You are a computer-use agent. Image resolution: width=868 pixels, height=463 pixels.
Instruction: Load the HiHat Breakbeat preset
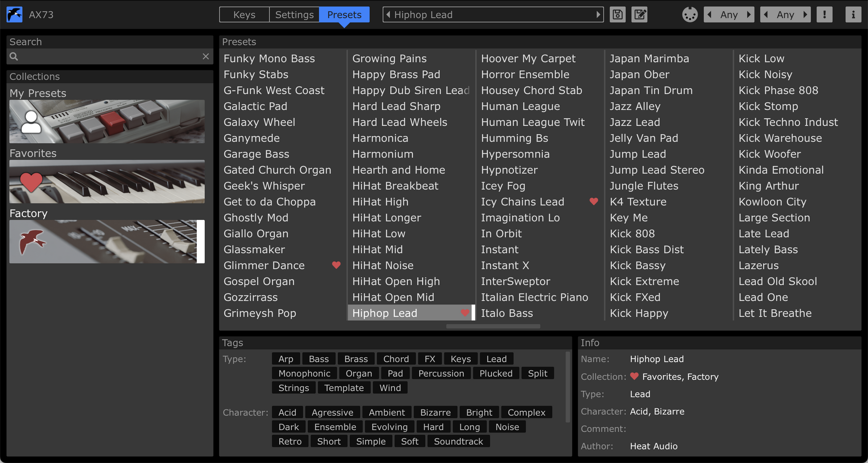[x=395, y=186]
